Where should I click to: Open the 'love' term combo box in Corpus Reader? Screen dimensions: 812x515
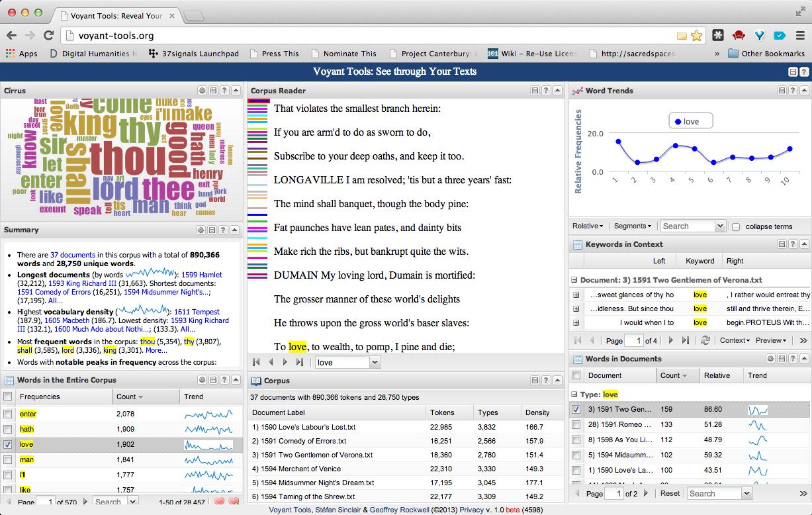click(x=375, y=362)
